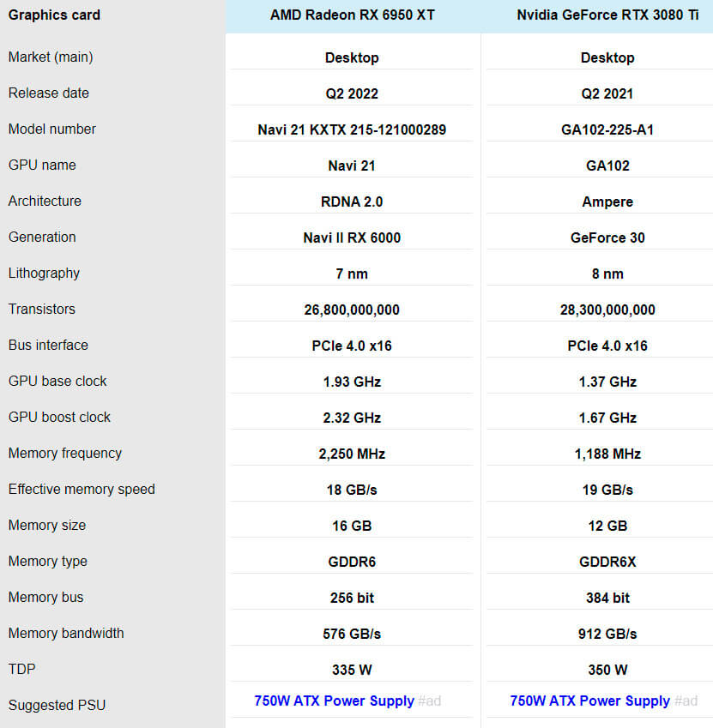Click the GPU base clock row label
Image resolution: width=713 pixels, height=728 pixels.
[x=57, y=381]
